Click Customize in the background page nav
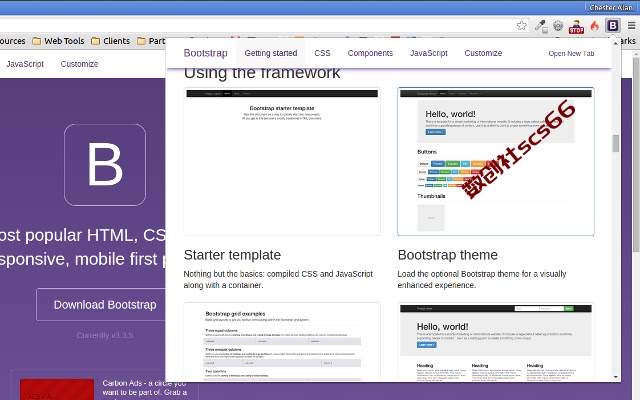 point(79,64)
